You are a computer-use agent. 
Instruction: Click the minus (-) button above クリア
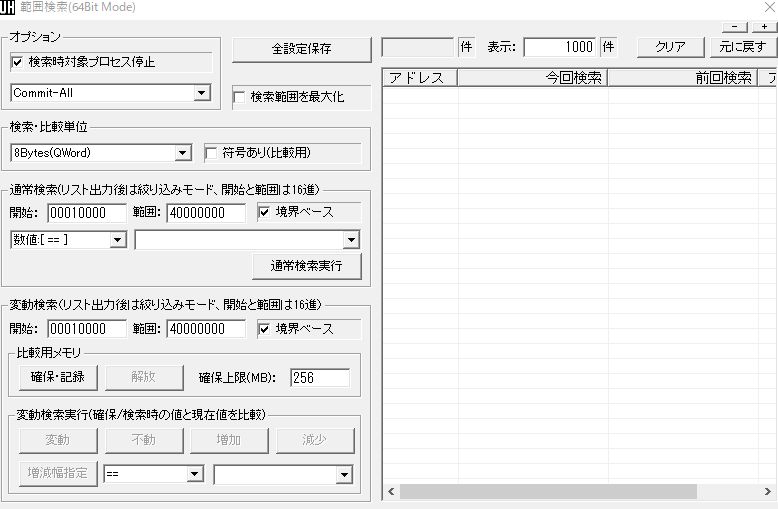pos(735,27)
